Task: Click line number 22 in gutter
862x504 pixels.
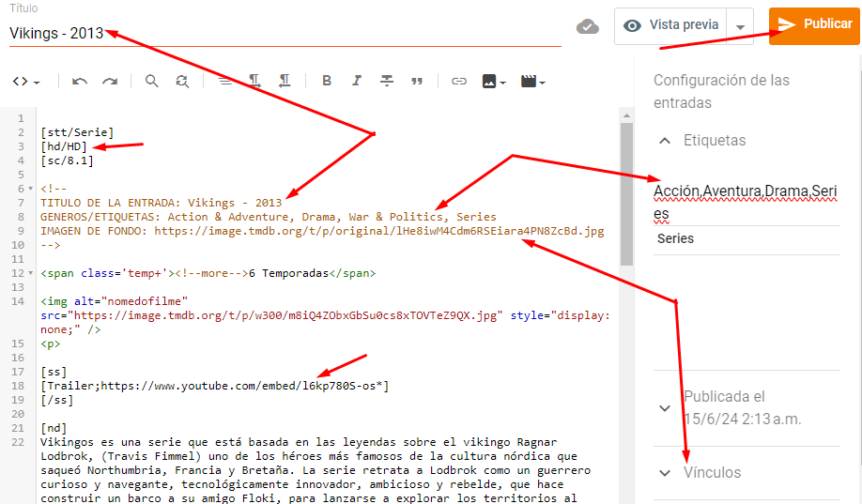Action: (x=18, y=442)
